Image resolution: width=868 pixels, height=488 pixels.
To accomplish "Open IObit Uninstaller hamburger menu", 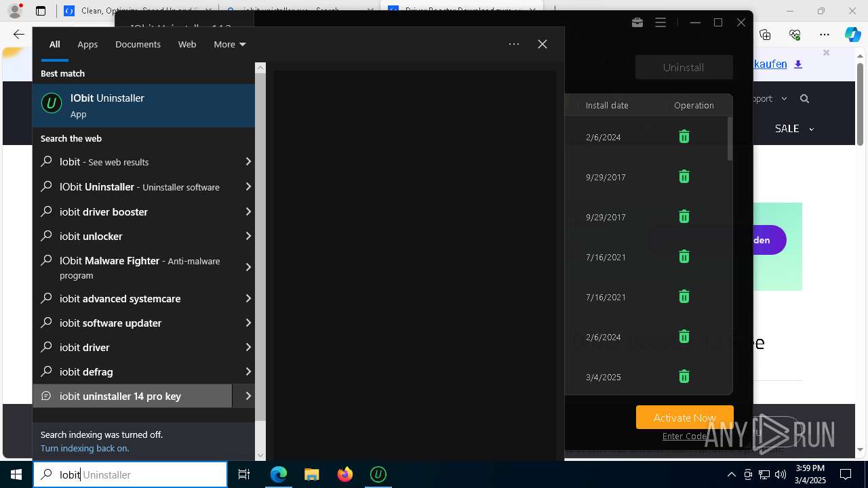I will 660,22.
